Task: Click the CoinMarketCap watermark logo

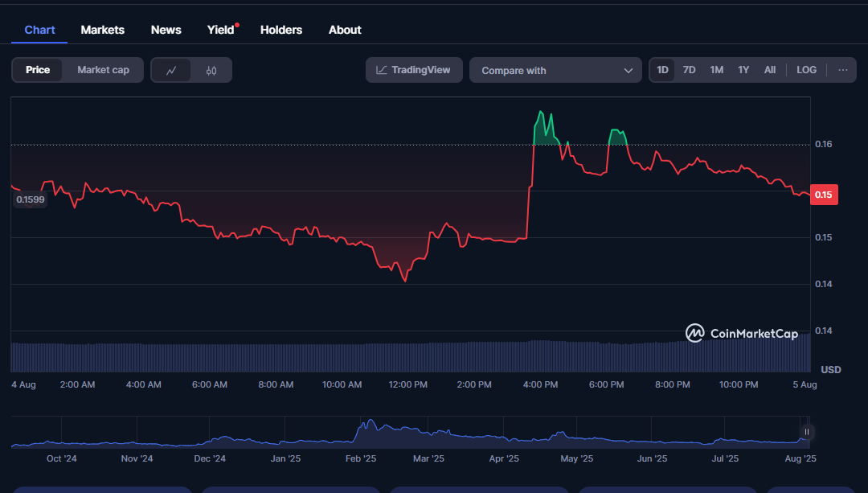Action: point(741,333)
